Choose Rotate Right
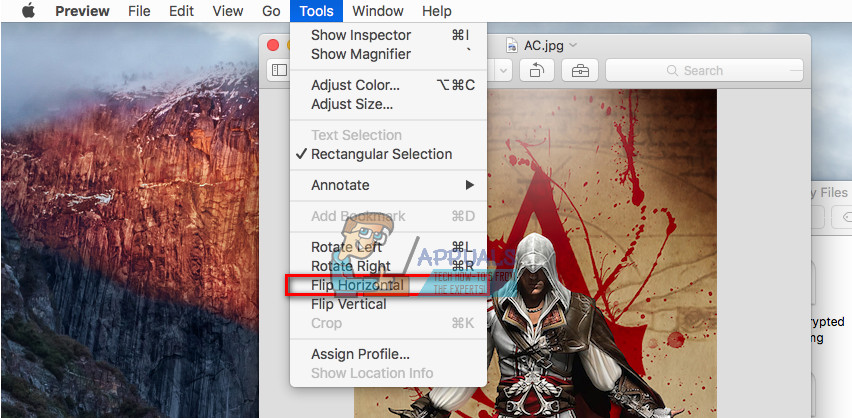 388,266
